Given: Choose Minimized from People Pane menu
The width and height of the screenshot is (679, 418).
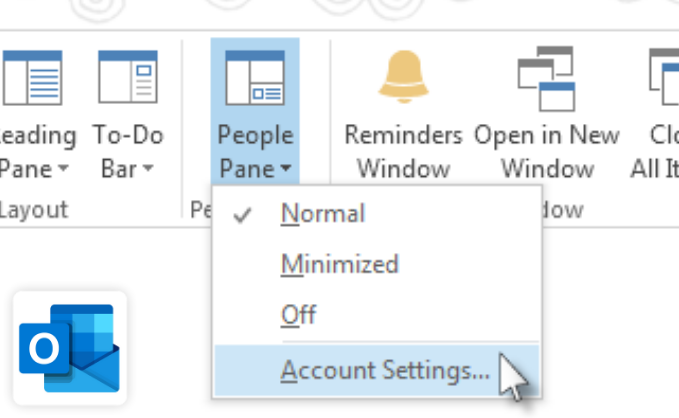Looking at the screenshot, I should click(377, 264).
